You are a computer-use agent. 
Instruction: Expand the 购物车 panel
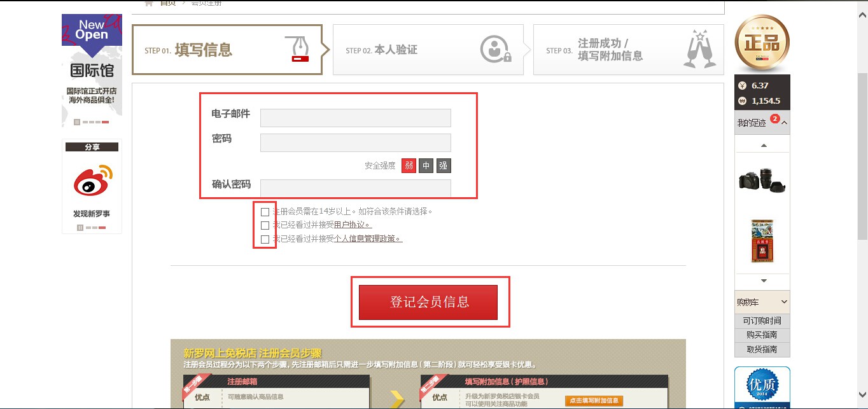pos(783,302)
